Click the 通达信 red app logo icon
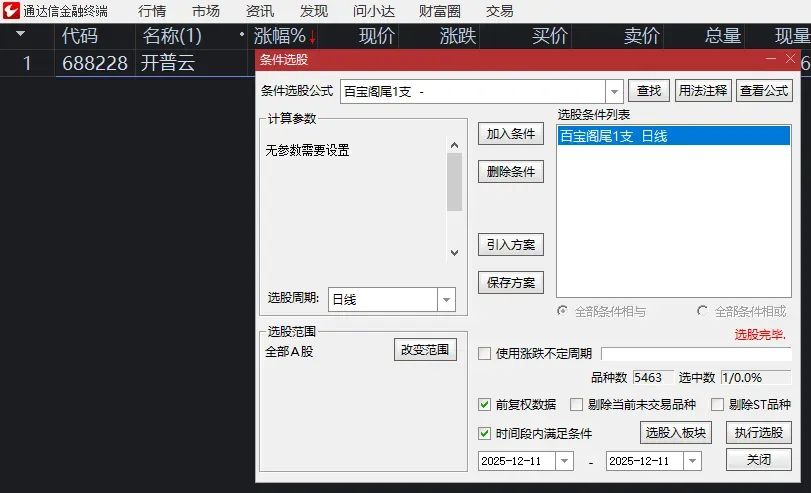Viewport: 811px width, 493px height. point(11,11)
